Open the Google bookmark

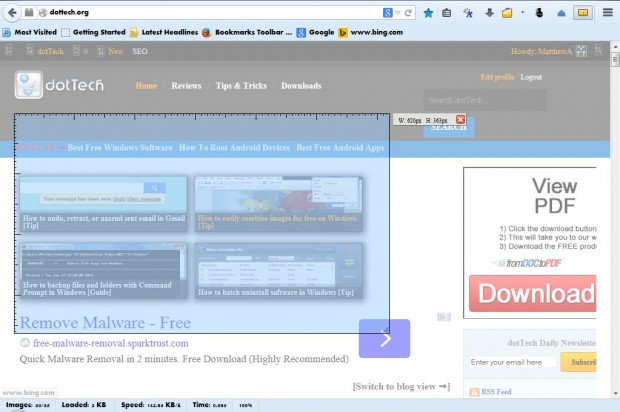click(x=316, y=32)
